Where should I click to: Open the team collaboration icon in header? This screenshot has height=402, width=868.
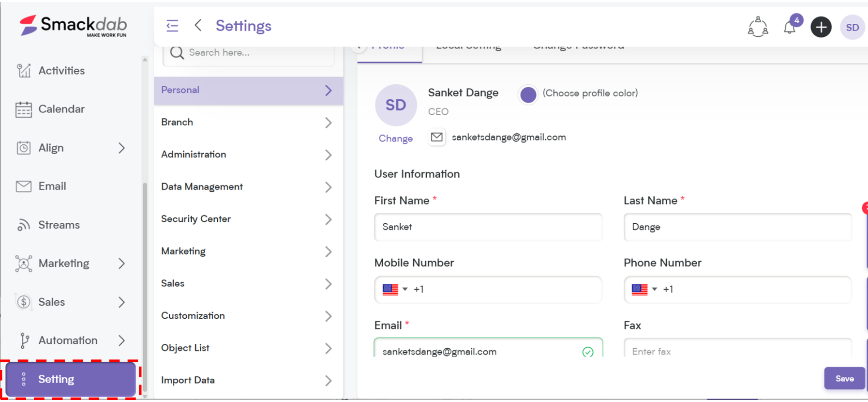(758, 27)
